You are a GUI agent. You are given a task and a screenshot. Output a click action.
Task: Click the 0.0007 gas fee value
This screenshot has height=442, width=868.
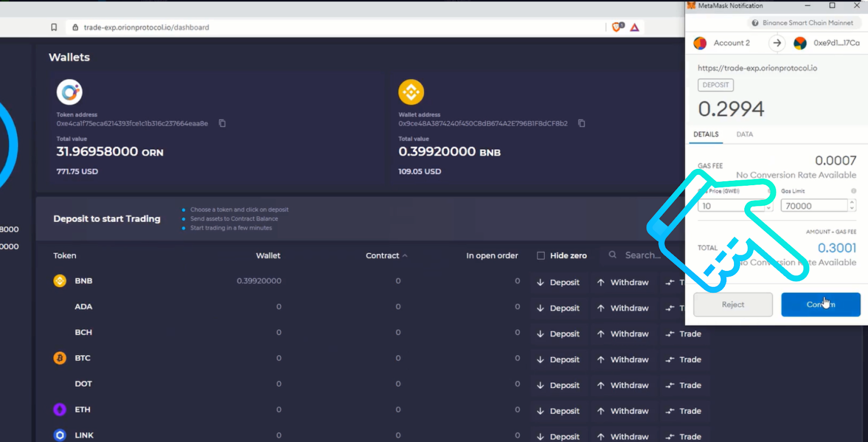click(835, 160)
